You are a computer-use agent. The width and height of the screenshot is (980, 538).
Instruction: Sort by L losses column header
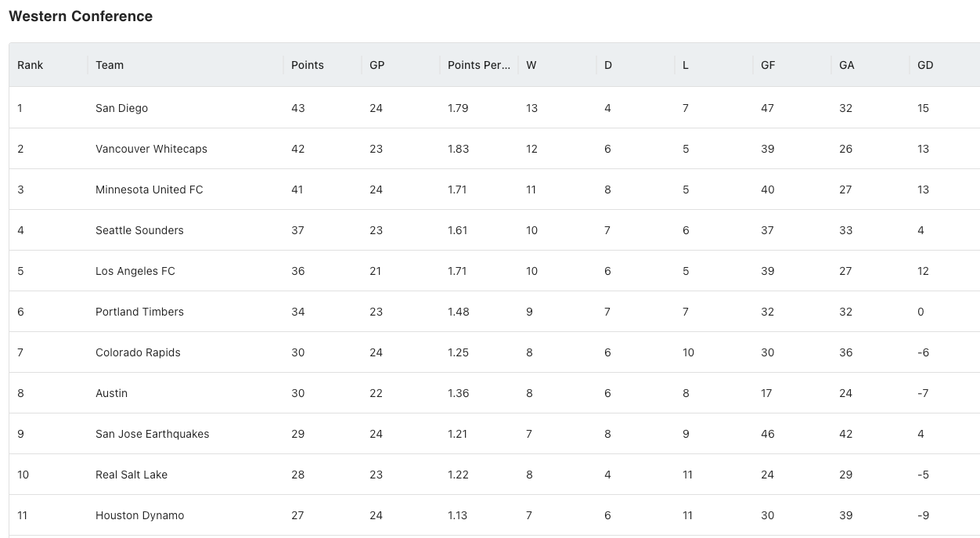click(686, 65)
